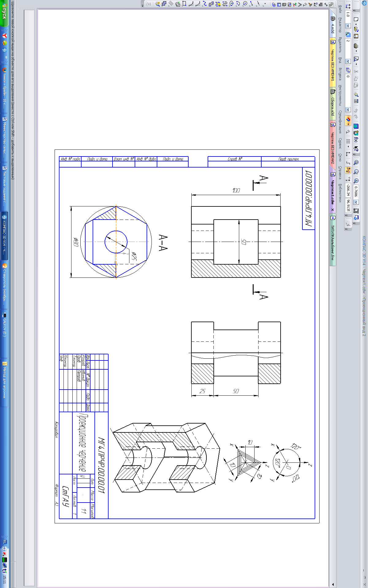
Task: Open the Выделить menu
Action: [x=340, y=45]
